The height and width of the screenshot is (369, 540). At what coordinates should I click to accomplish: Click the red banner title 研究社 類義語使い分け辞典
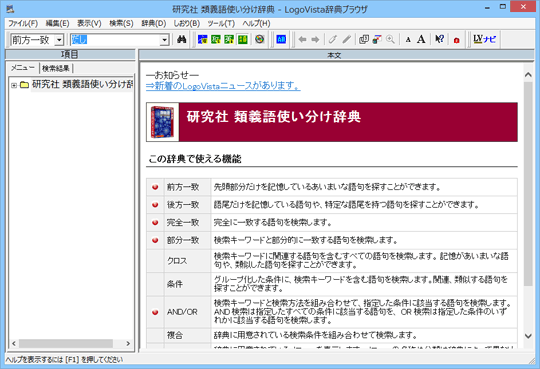click(274, 117)
